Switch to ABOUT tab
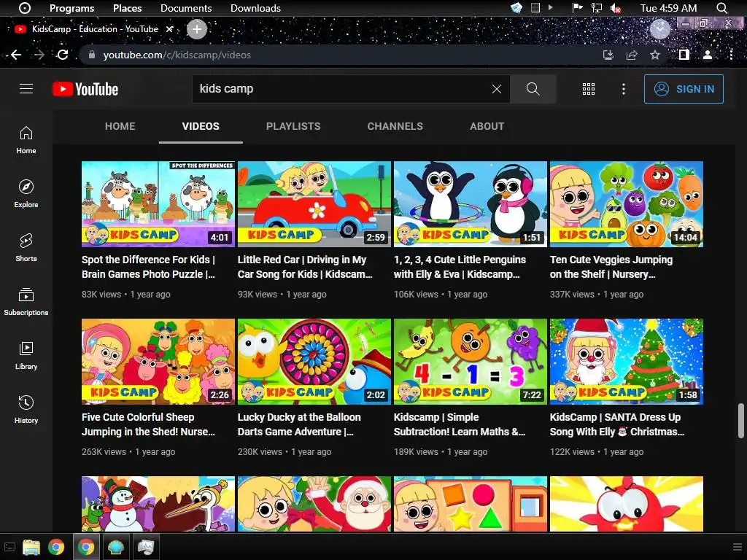The height and width of the screenshot is (560, 747). tap(487, 126)
